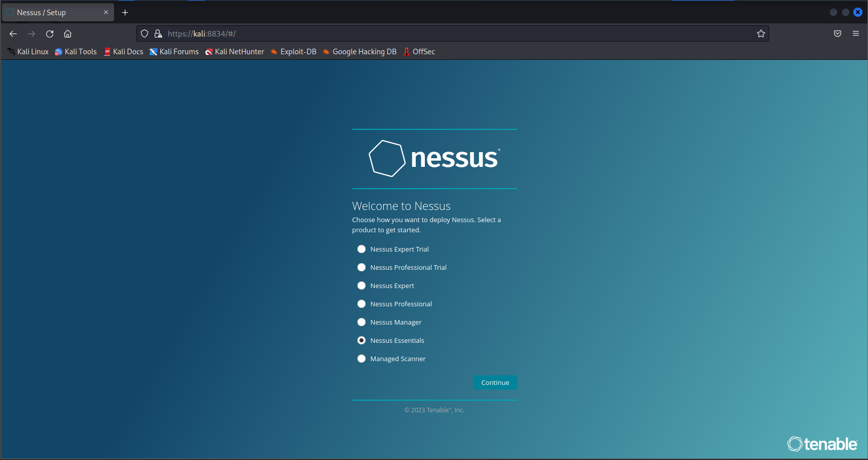Pick the Nessus Manager option

coord(361,322)
